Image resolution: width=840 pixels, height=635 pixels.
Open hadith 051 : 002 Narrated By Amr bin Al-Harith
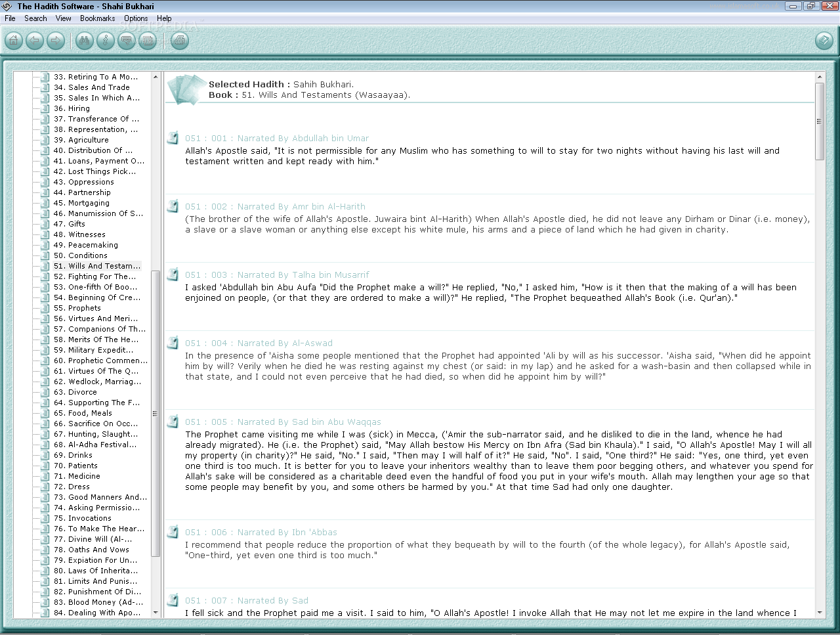point(275,207)
